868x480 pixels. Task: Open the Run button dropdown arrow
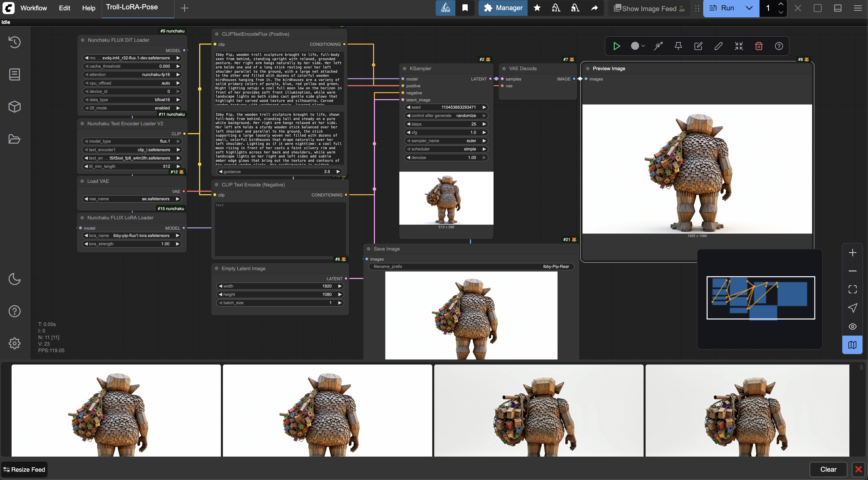pyautogui.click(x=749, y=8)
